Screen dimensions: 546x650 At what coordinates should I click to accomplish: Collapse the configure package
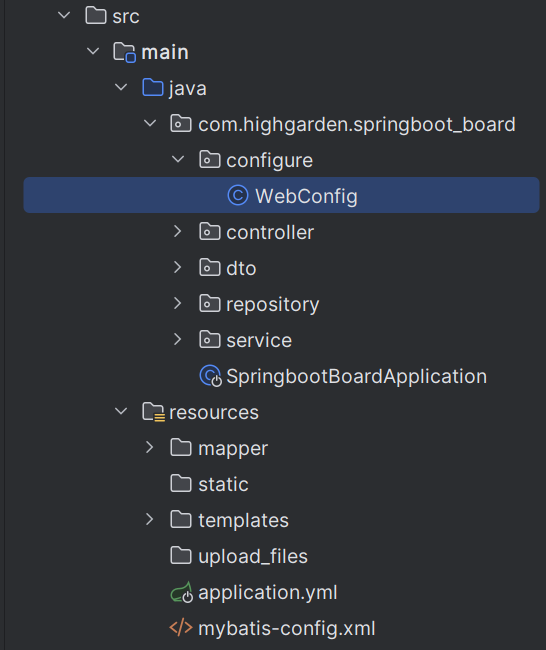click(178, 160)
